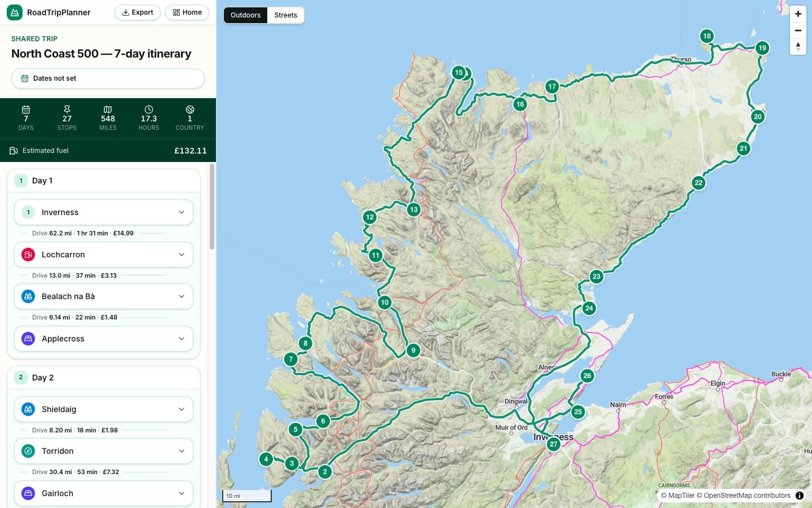Click the calendar Days stat icon
This screenshot has height=508, width=812.
pos(26,110)
